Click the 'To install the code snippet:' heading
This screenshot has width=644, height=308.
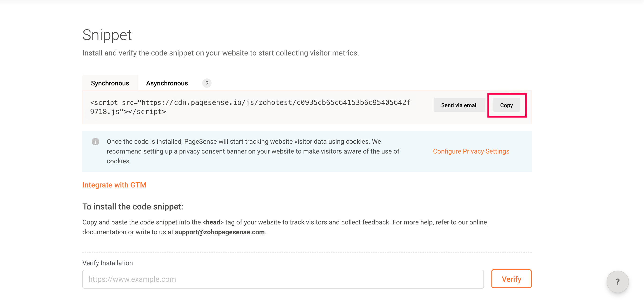pyautogui.click(x=133, y=207)
